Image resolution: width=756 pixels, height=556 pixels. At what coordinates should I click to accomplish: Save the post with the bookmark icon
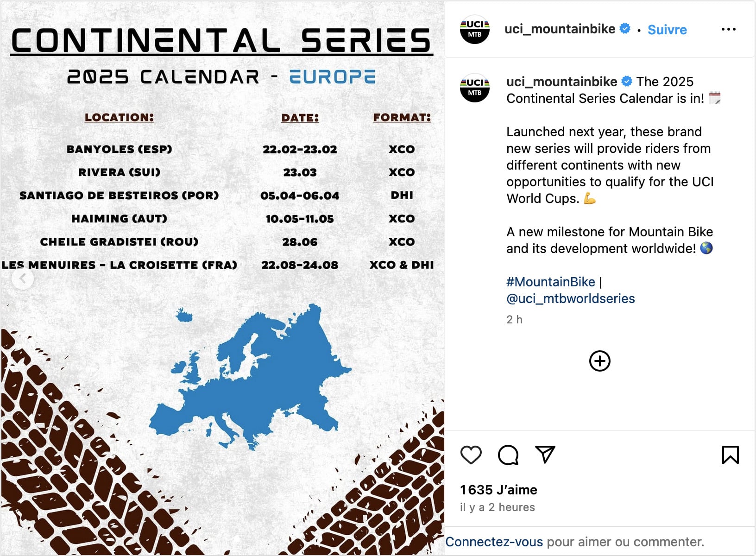[730, 455]
